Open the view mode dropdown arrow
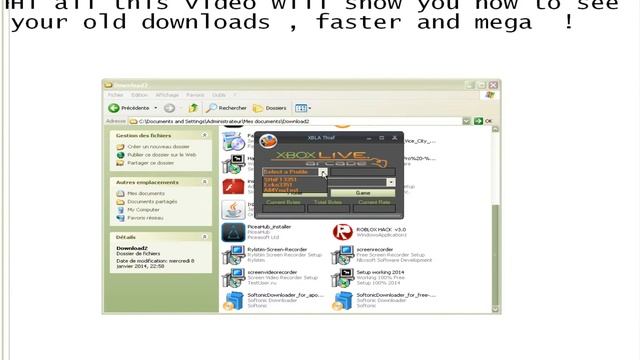This screenshot has height=360, width=640. [310, 108]
